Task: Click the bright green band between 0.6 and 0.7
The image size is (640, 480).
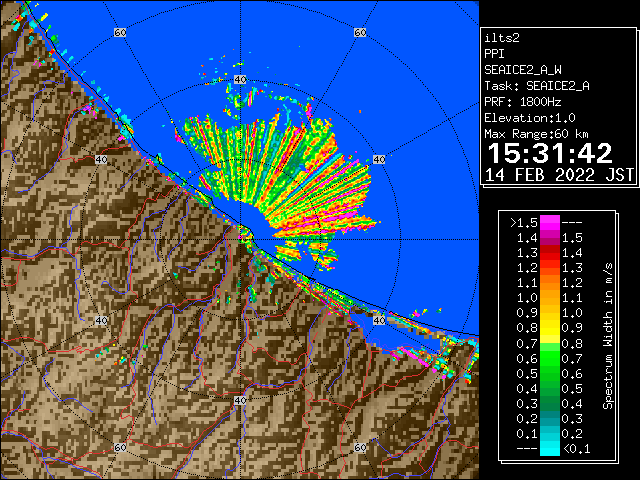Action: pyautogui.click(x=549, y=358)
